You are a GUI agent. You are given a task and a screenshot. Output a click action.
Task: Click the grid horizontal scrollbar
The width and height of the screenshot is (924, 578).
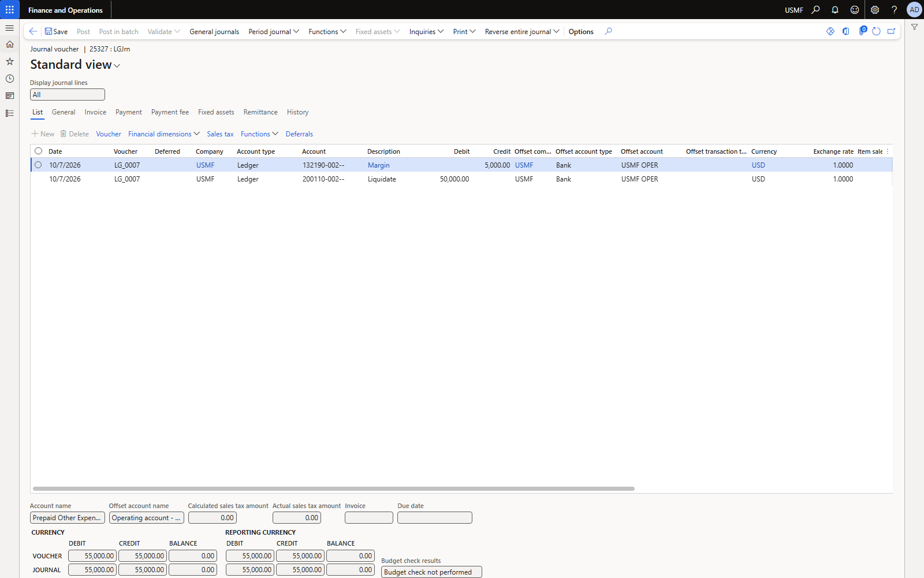pos(334,488)
